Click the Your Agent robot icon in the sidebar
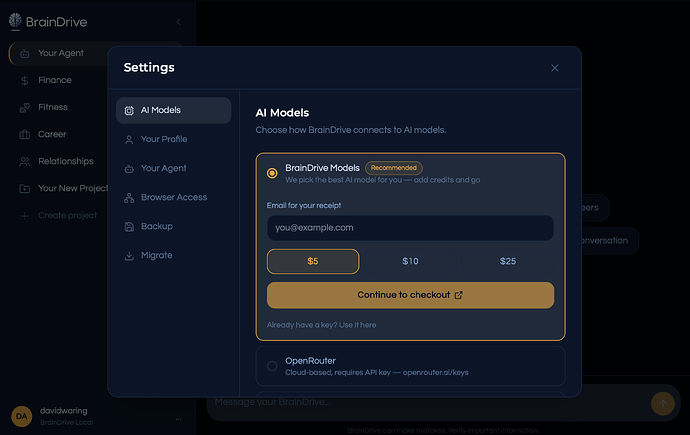The image size is (690, 435). tap(25, 53)
